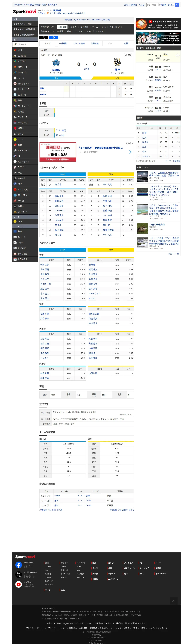Viewport: 193px width, 644px height.
Task: Open the セ・リーグ順位表 link
Action: point(173,161)
